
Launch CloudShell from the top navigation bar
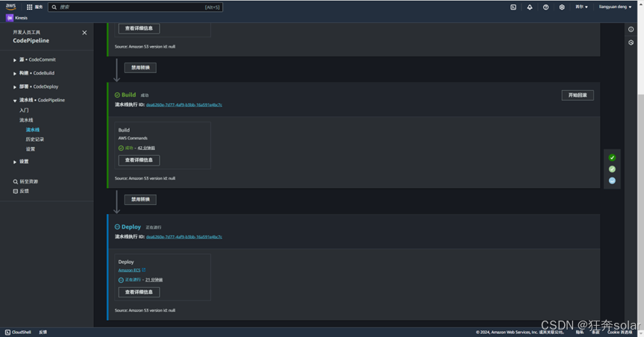click(x=513, y=7)
